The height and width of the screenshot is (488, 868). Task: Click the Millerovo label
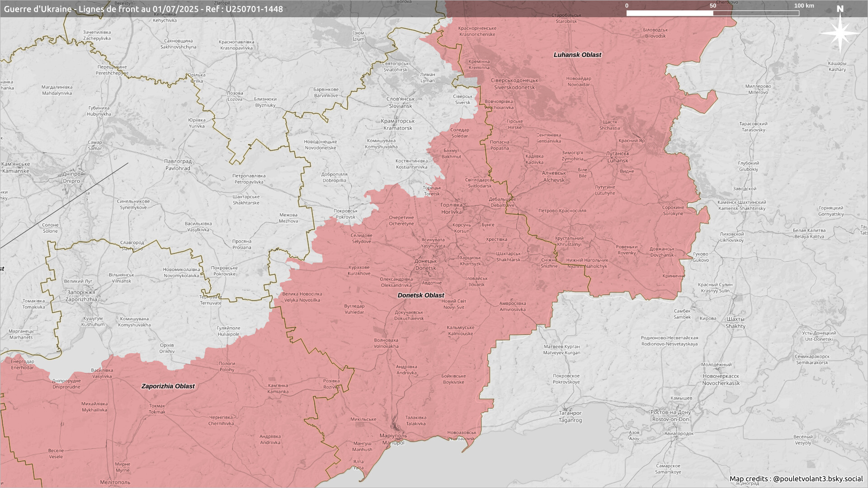(758, 89)
